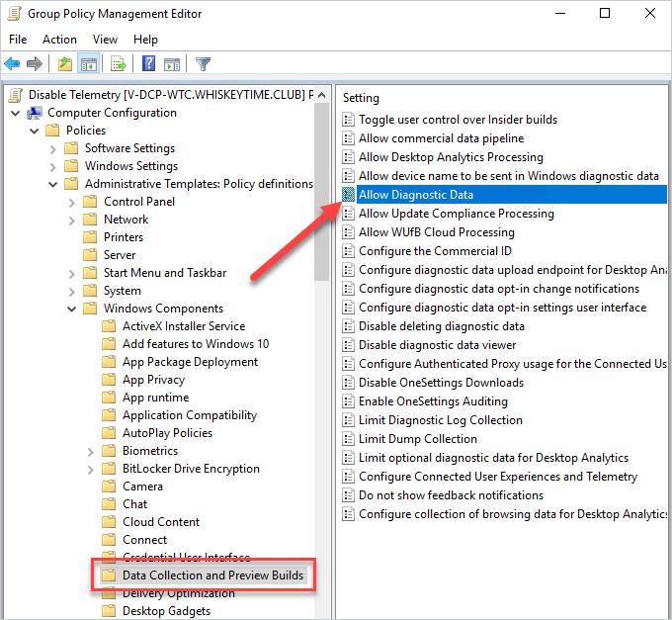
Task: Expand the Start Menu and Taskbar node
Action: point(72,274)
